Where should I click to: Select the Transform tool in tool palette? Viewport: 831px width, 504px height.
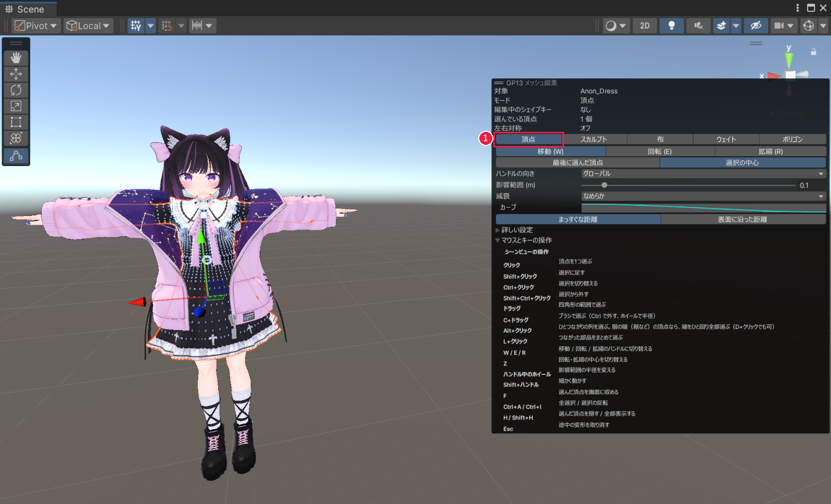click(16, 138)
